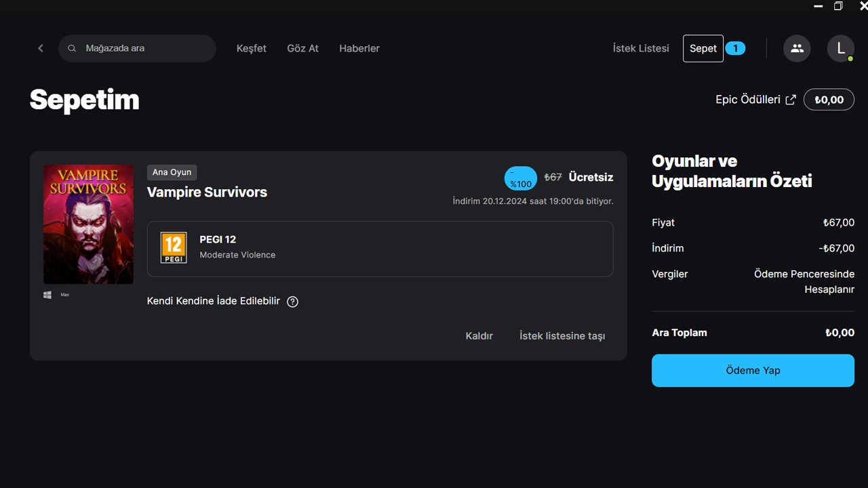Click the -%100 discount badge
The height and width of the screenshot is (488, 868).
pos(521,178)
